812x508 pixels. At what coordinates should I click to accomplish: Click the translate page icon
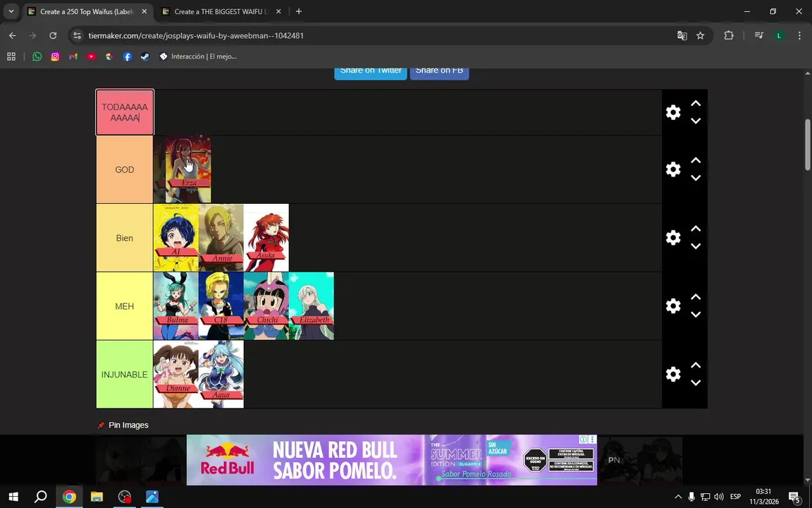[682, 36]
